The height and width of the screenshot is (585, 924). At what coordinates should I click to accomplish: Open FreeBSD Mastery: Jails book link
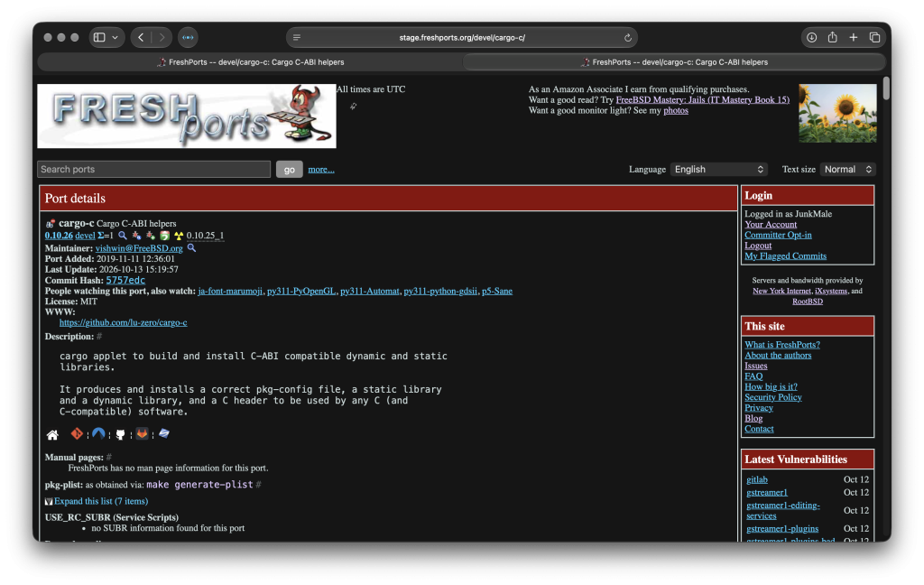click(702, 99)
